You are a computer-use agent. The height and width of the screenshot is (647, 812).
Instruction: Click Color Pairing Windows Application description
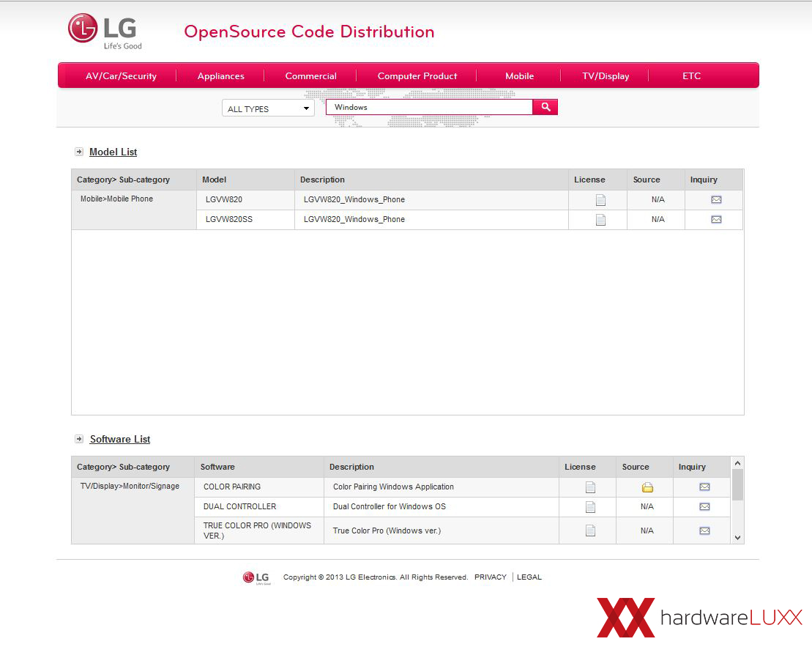click(x=393, y=487)
